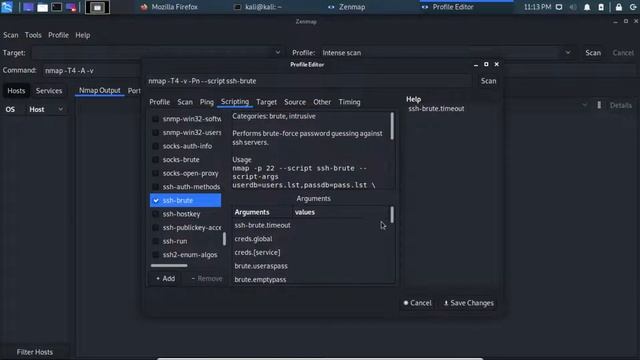The width and height of the screenshot is (640, 360).
Task: Click Cancel in the Profile Editor dialog
Action: (x=417, y=303)
